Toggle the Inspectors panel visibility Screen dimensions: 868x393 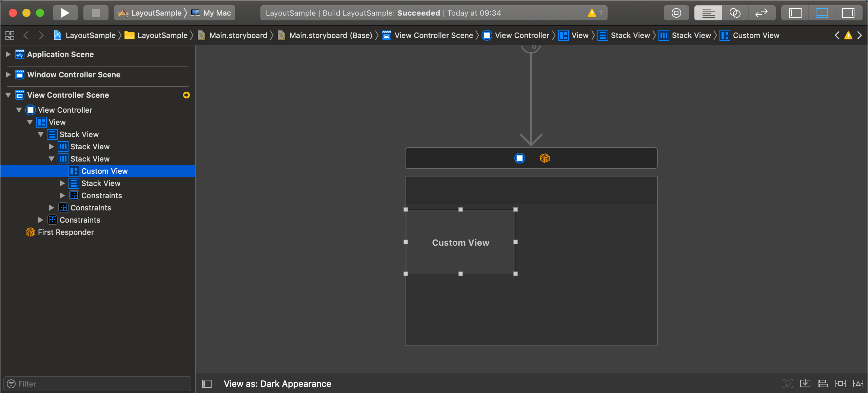(x=849, y=13)
